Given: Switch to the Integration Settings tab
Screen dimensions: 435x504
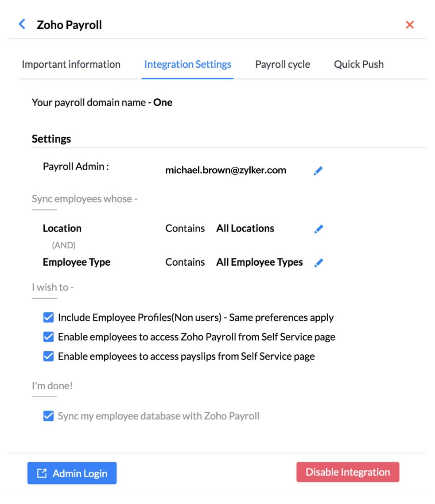Looking at the screenshot, I should [188, 65].
